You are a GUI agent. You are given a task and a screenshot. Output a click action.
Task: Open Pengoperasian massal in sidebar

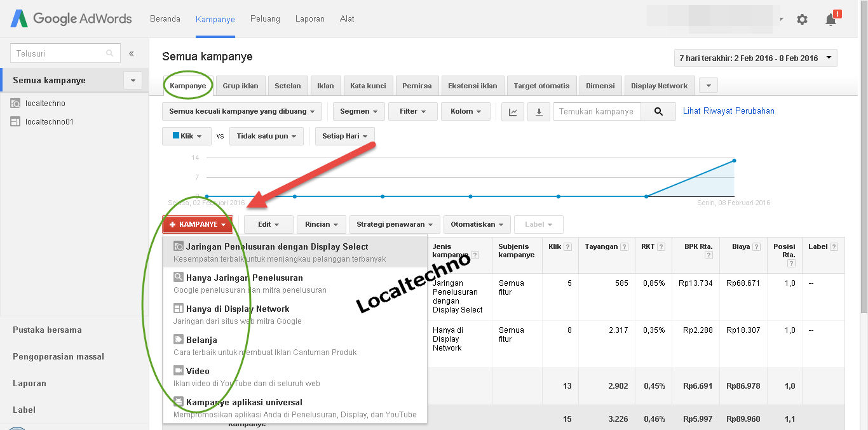tap(58, 357)
